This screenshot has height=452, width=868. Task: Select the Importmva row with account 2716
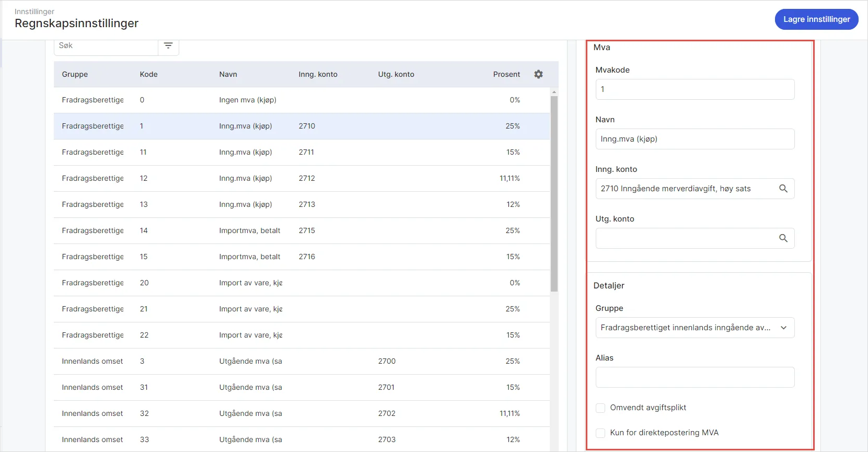[302, 257]
